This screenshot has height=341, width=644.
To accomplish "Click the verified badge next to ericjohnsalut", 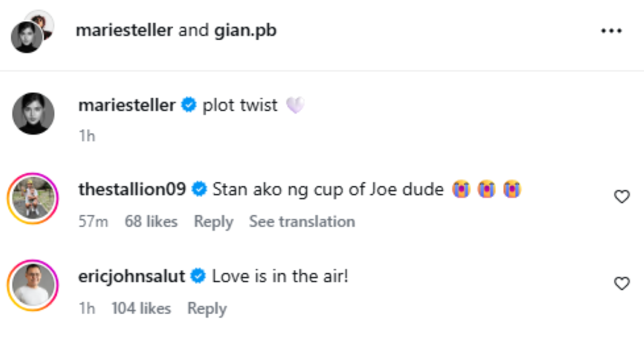I will pos(199,277).
